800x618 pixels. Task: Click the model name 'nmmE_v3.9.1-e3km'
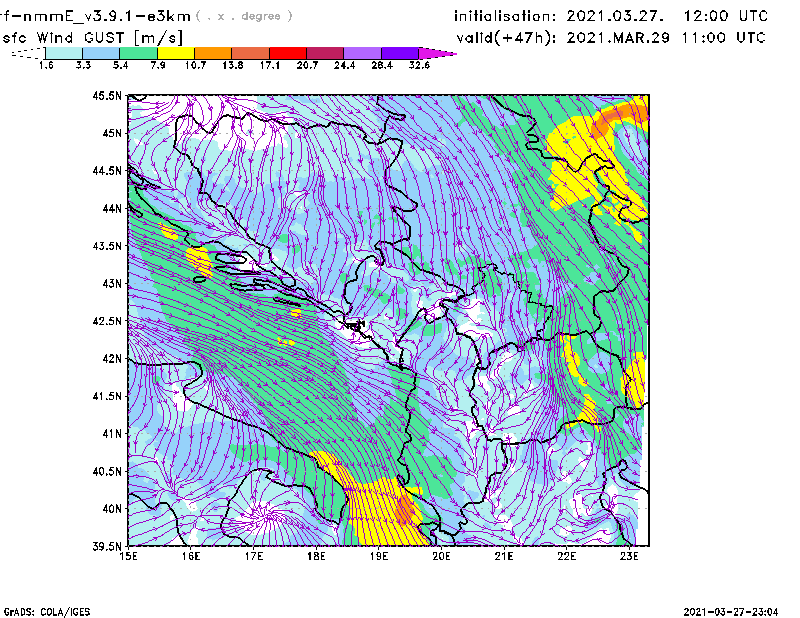point(107,16)
